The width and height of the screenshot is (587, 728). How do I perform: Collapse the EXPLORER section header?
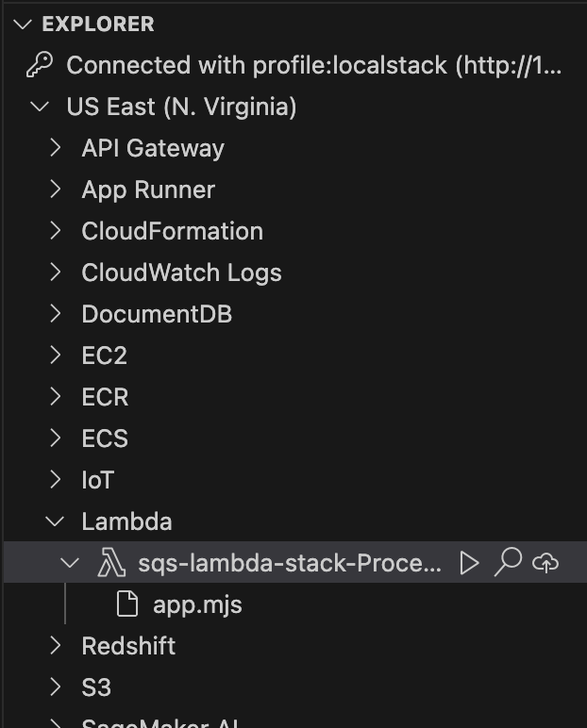coord(23,24)
